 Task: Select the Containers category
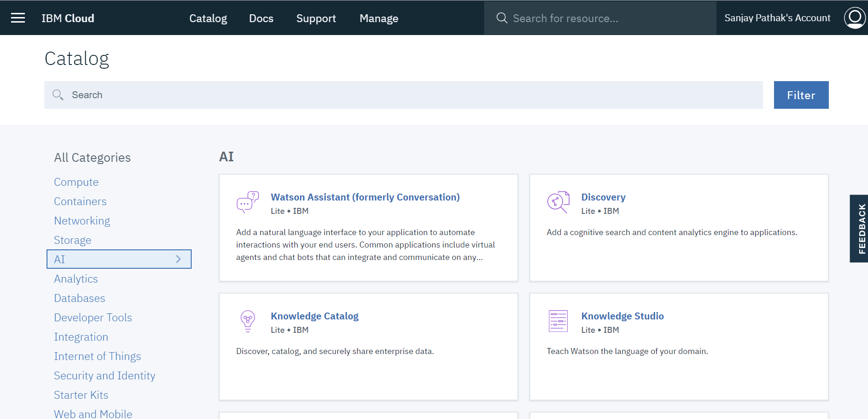click(x=80, y=201)
